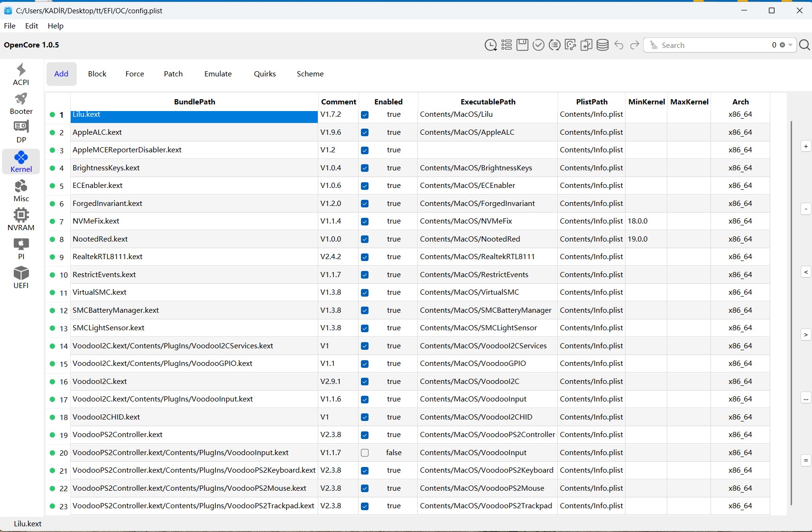Open the database stack icon
This screenshot has width=812, height=532.
point(602,45)
